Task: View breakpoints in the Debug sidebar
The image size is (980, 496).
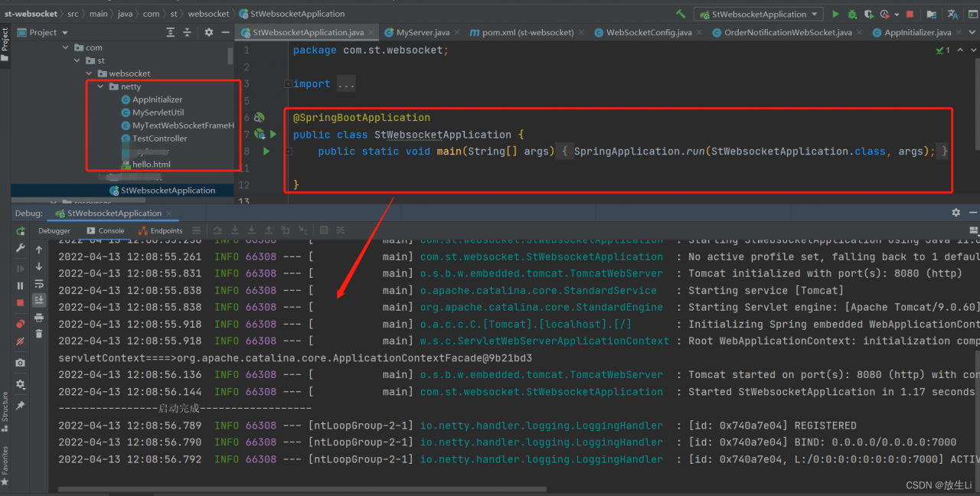Action: 20,324
